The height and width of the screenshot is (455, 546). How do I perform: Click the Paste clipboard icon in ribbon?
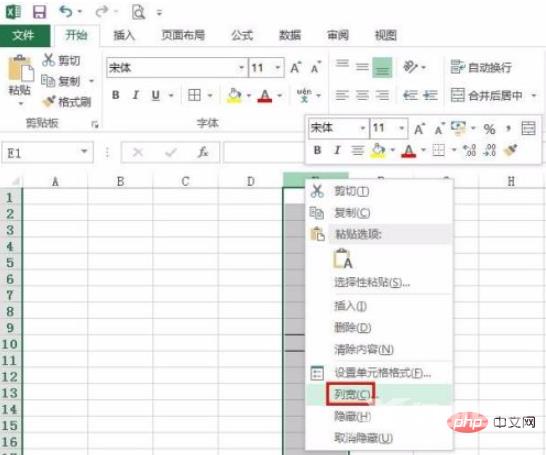[20, 69]
